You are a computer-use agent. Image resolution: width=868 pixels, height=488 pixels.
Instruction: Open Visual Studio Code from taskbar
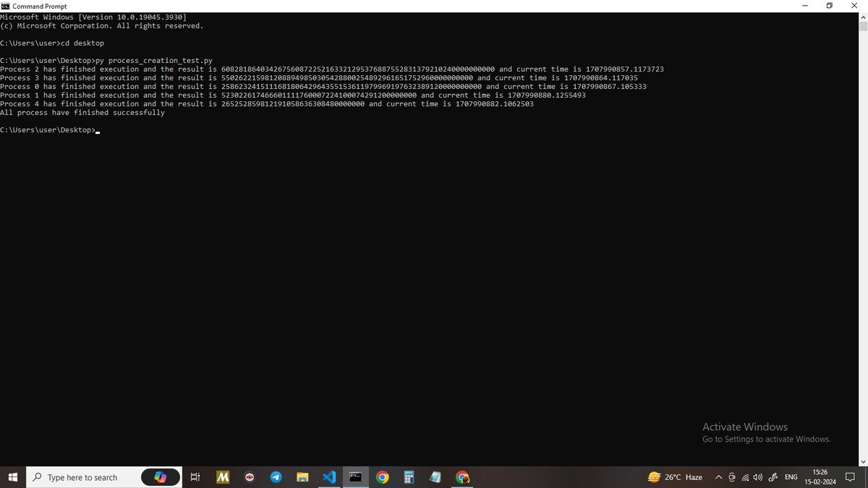click(x=329, y=477)
